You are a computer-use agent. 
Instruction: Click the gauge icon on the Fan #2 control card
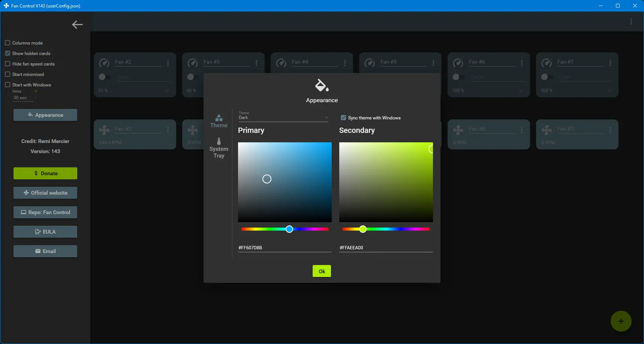click(104, 63)
